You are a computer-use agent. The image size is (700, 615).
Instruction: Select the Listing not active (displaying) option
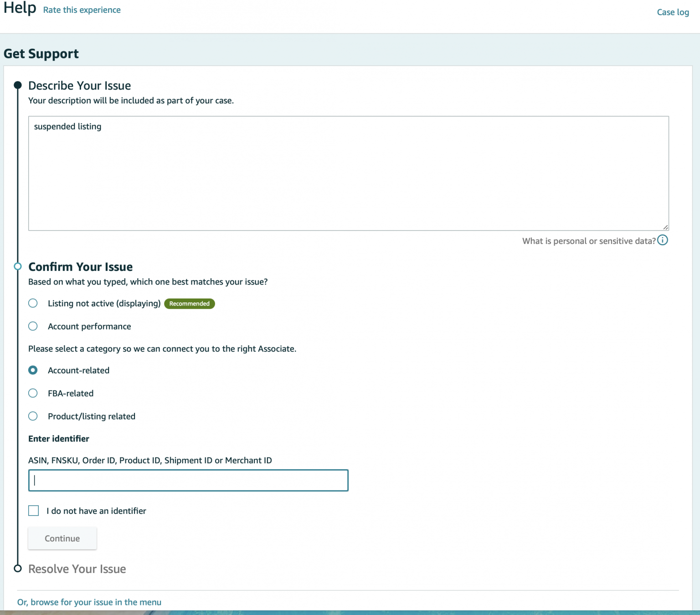[x=33, y=303]
